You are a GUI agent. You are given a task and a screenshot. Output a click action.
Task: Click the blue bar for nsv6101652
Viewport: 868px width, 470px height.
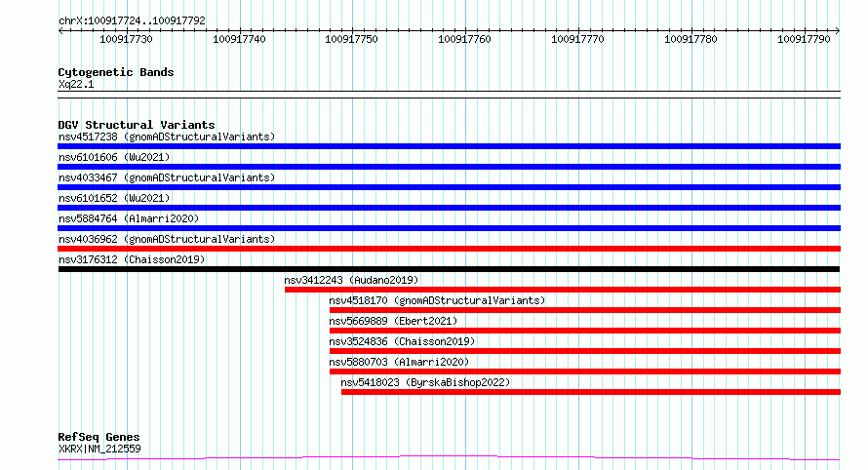(449, 208)
